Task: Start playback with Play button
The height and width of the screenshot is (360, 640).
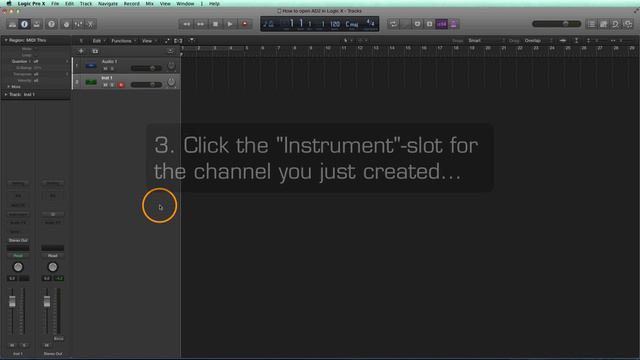Action: click(x=230, y=24)
